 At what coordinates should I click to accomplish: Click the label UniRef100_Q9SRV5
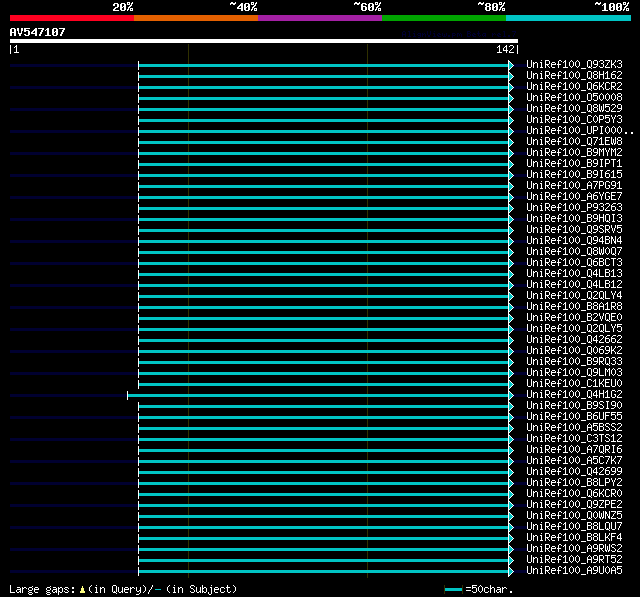point(574,230)
